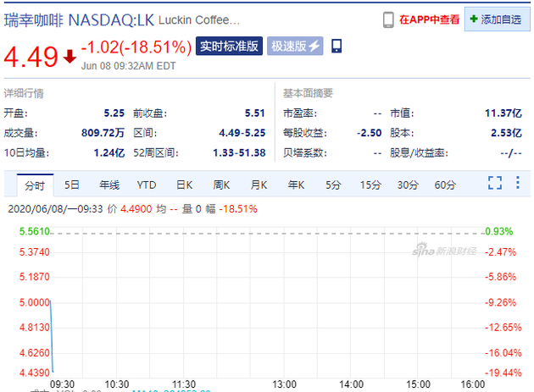The height and width of the screenshot is (392, 534).
Task: Click the 4.4390 y-axis price label
Action: click(x=35, y=373)
